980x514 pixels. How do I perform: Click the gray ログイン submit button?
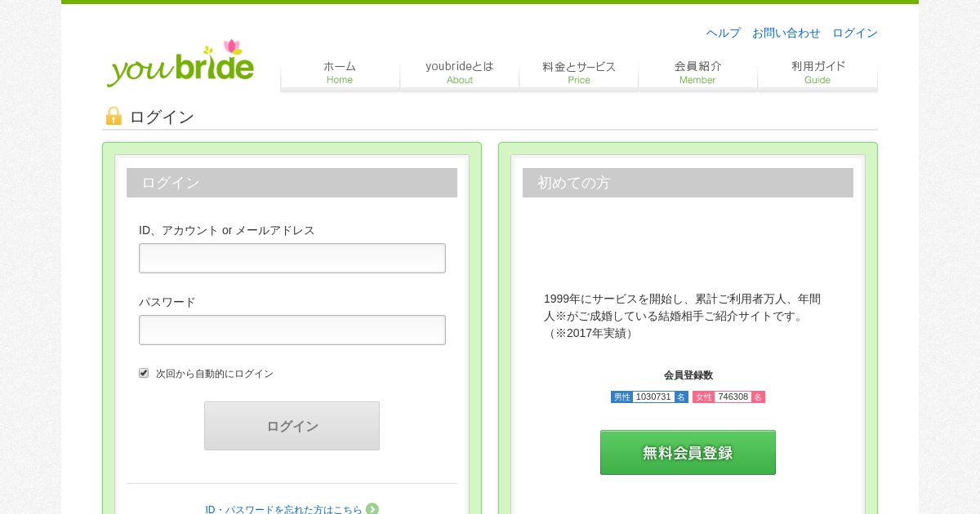pyautogui.click(x=292, y=426)
